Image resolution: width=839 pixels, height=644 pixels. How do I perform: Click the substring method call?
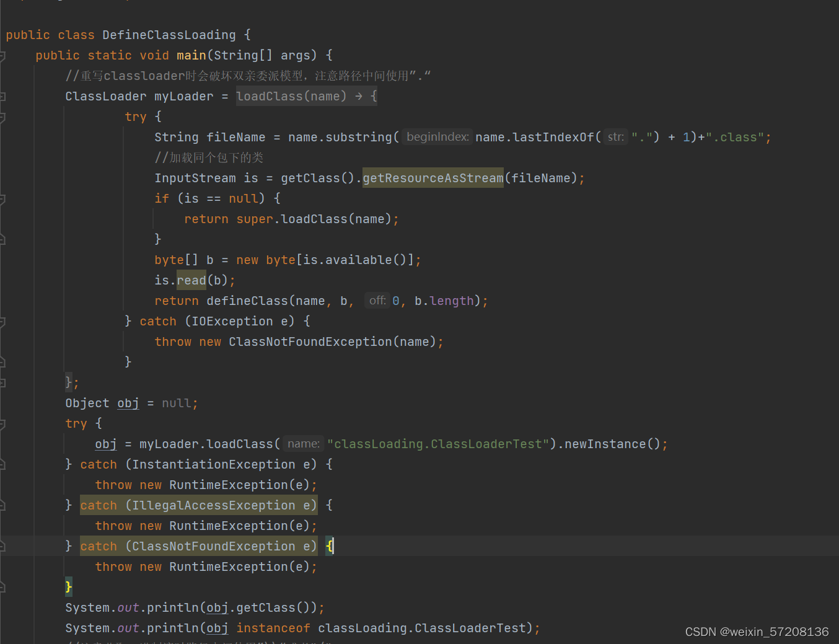click(359, 137)
